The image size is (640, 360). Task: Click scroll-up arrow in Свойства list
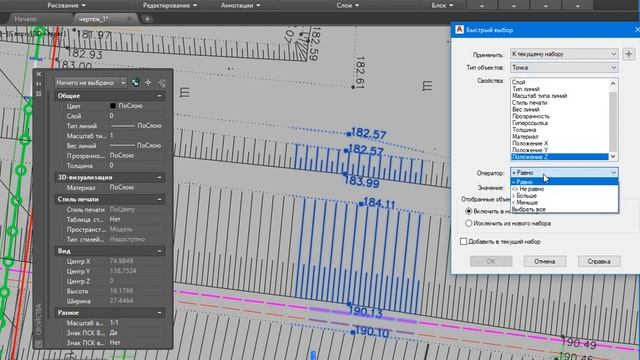(613, 83)
